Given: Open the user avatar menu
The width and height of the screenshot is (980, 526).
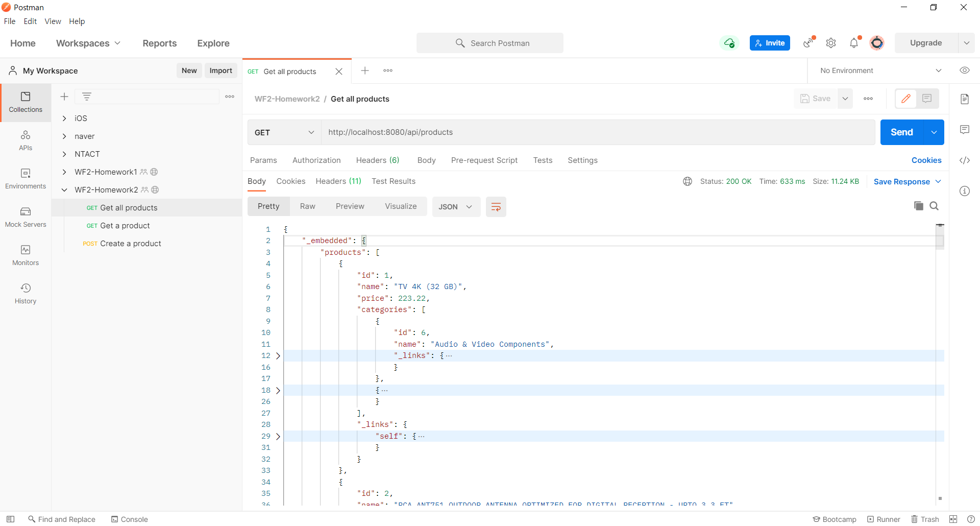Looking at the screenshot, I should click(877, 43).
